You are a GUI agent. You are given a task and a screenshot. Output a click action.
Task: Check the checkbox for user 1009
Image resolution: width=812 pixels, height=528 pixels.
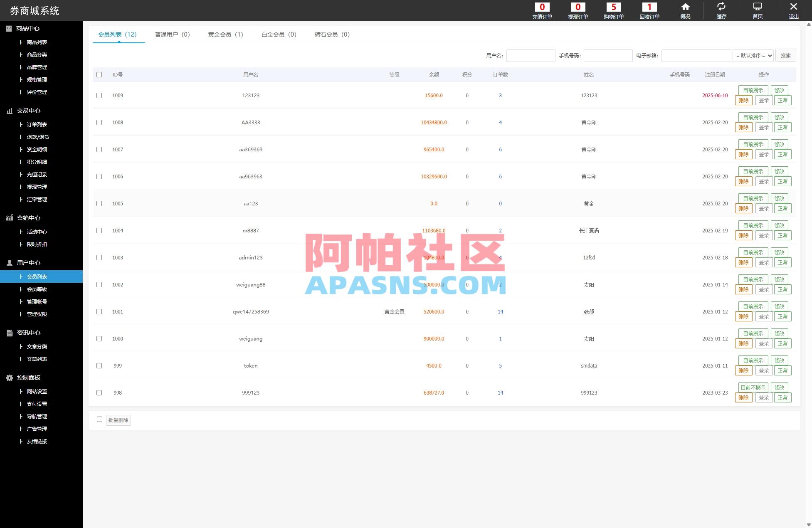[x=99, y=95]
